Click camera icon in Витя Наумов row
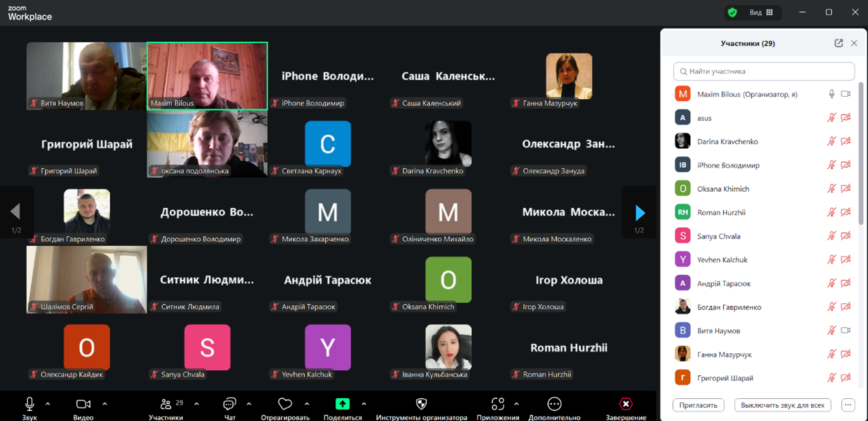 (846, 330)
